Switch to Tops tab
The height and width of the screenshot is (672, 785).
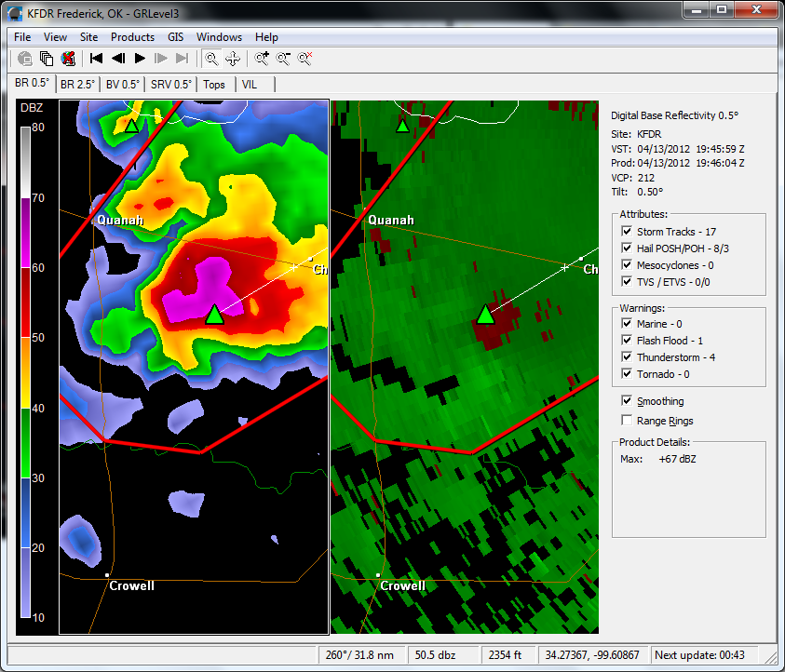pos(214,85)
